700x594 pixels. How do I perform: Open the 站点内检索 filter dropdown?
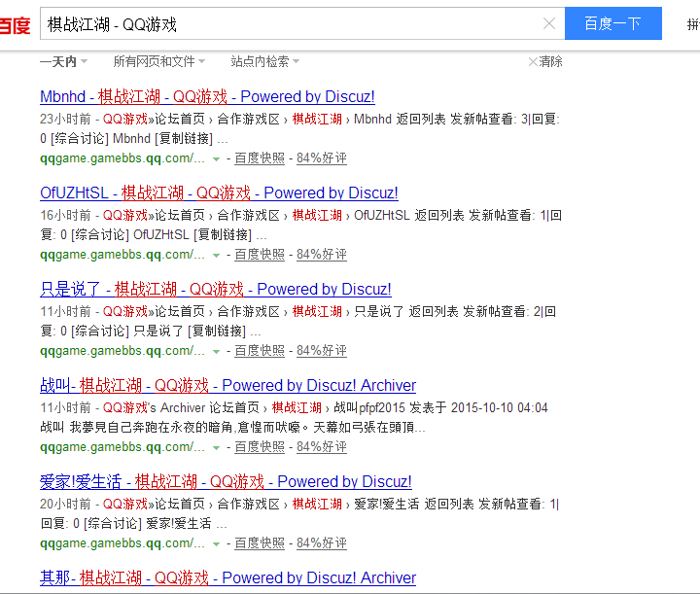264,61
